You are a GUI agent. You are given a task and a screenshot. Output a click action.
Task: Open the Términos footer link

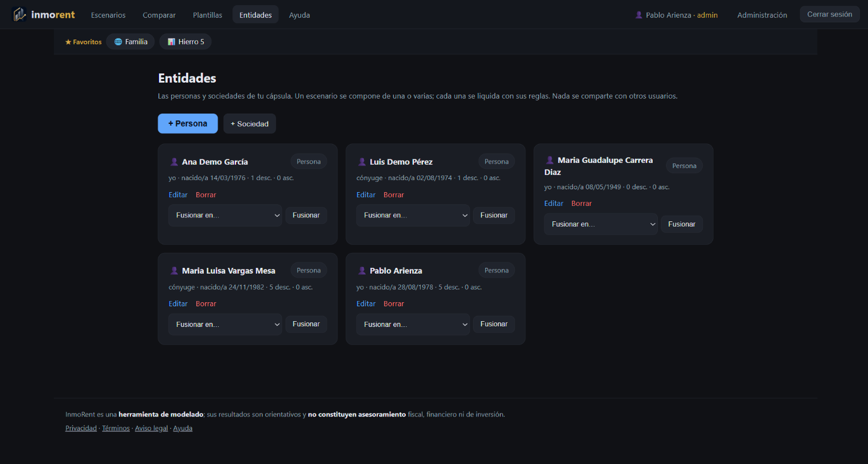point(116,428)
